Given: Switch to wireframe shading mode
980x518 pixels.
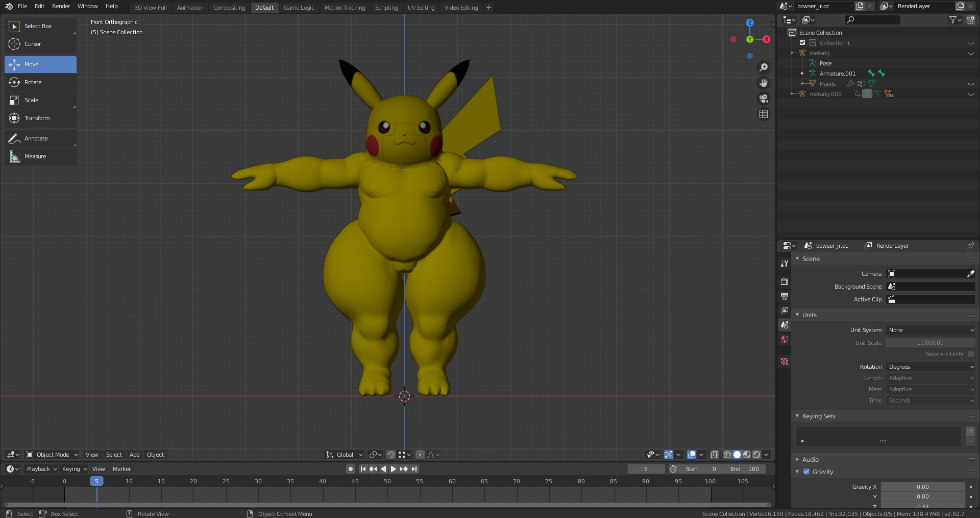Looking at the screenshot, I should coord(727,455).
